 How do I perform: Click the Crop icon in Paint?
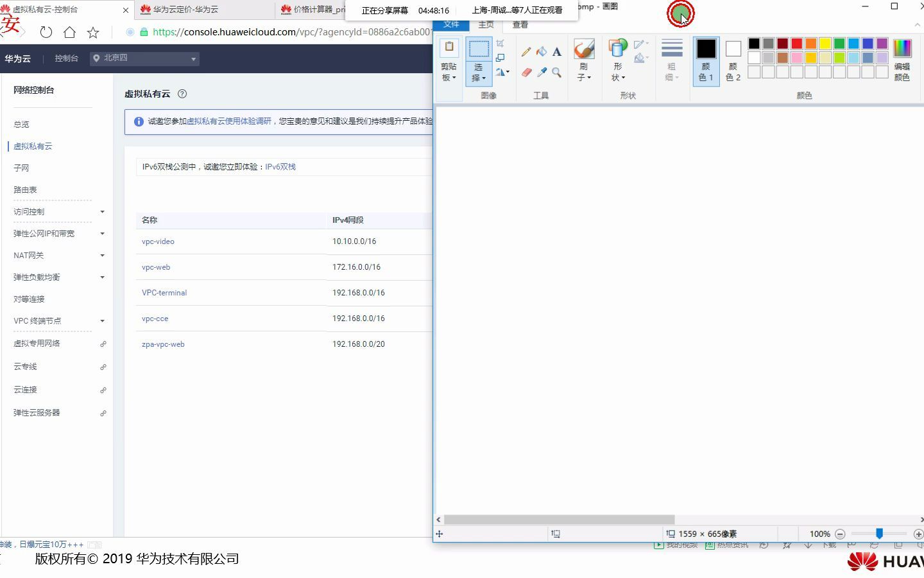[x=501, y=44]
